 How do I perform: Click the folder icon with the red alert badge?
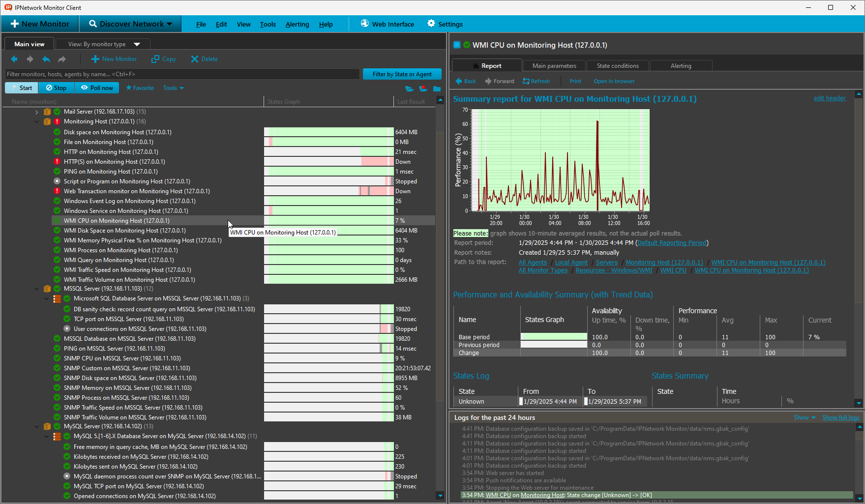tap(423, 89)
